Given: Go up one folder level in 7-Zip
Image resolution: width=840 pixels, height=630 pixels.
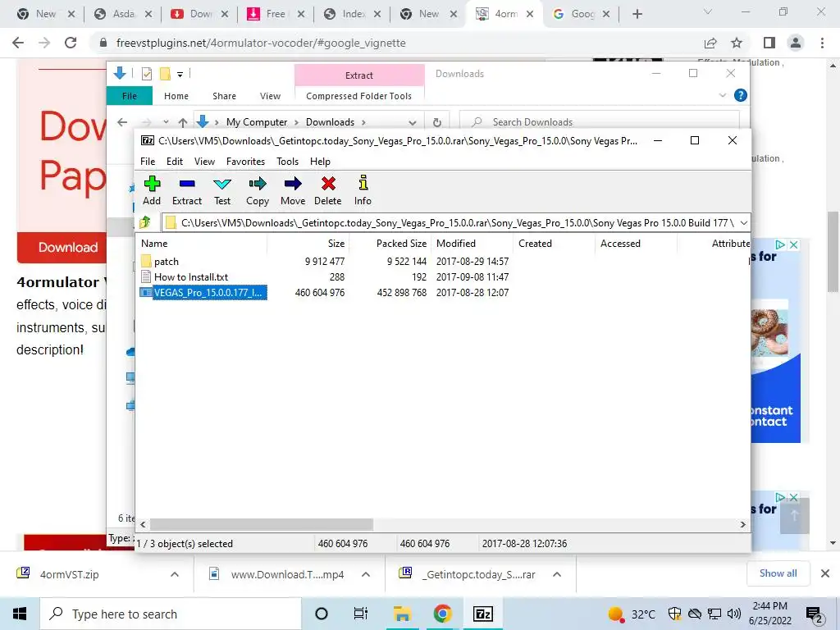Looking at the screenshot, I should 145,222.
